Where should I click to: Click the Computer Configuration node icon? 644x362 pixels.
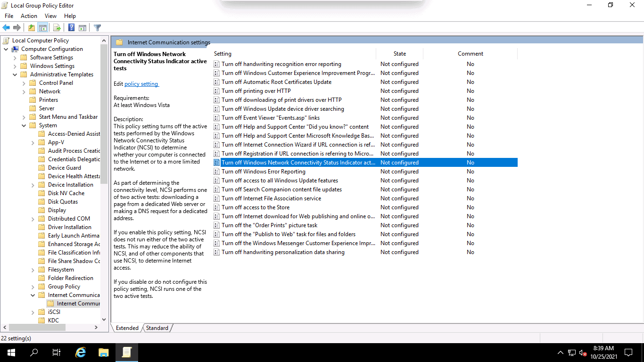click(x=15, y=49)
